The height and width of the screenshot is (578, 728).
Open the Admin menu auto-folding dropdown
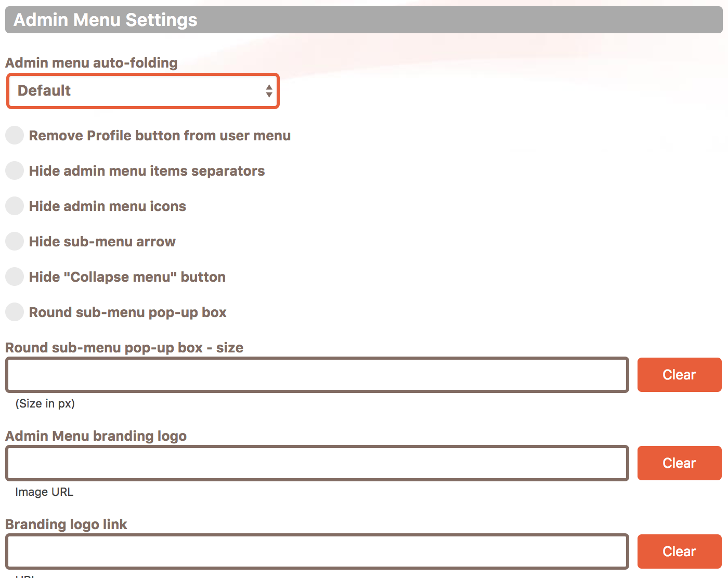(x=143, y=91)
